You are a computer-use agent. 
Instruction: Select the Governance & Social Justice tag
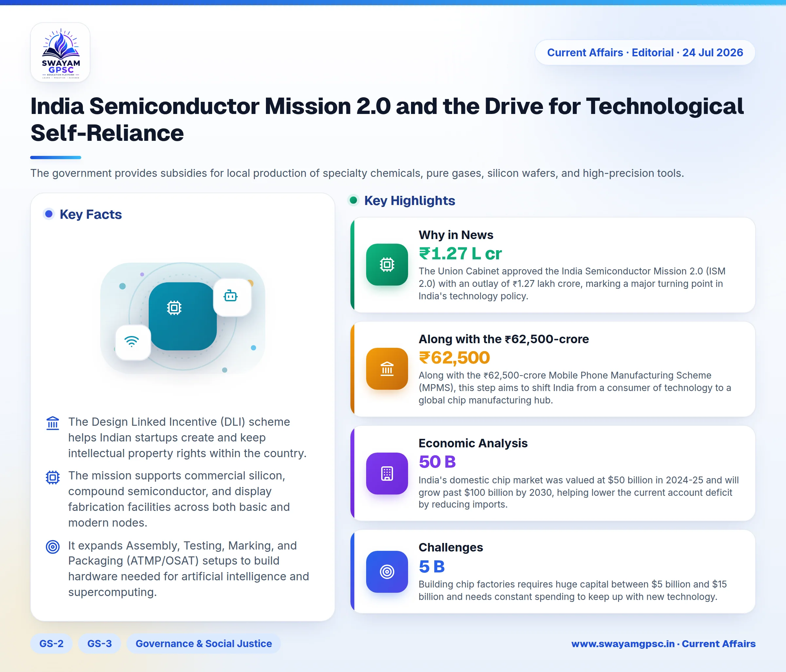click(204, 644)
